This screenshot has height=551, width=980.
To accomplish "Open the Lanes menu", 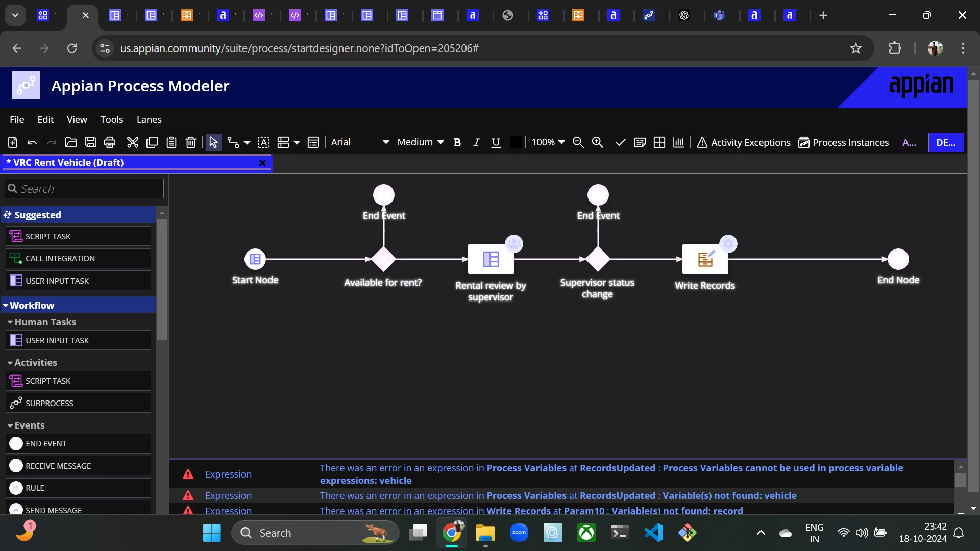I will coord(149,119).
